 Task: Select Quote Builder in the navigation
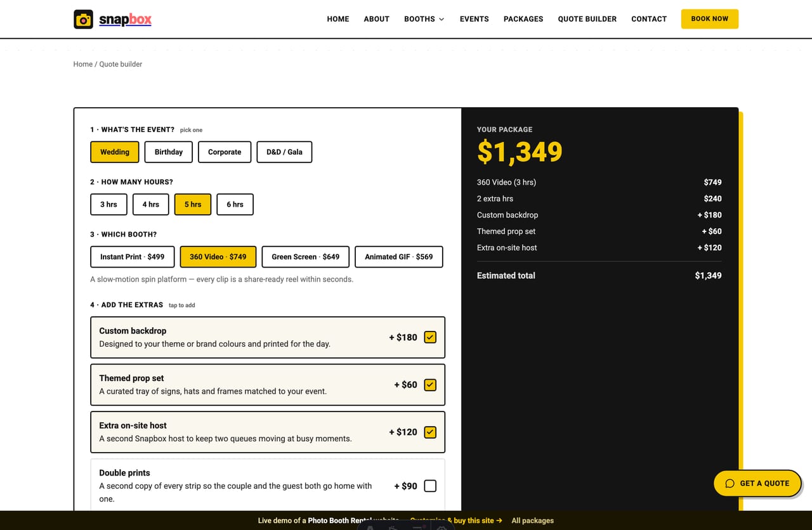point(587,19)
